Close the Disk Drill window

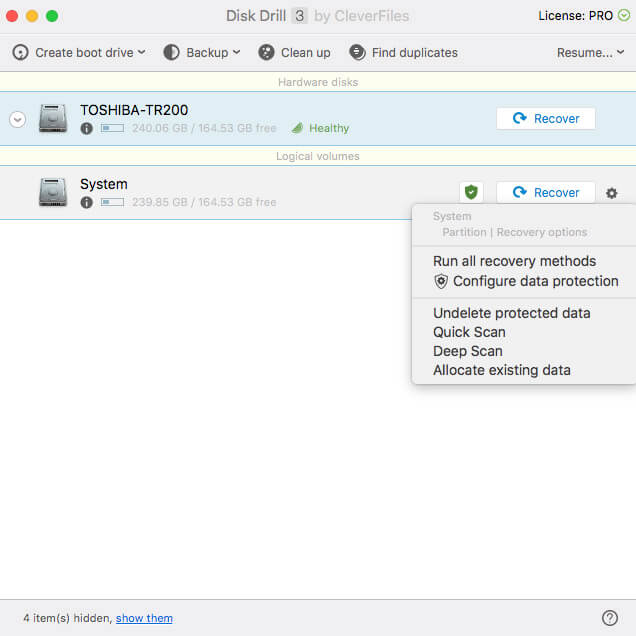click(x=12, y=16)
